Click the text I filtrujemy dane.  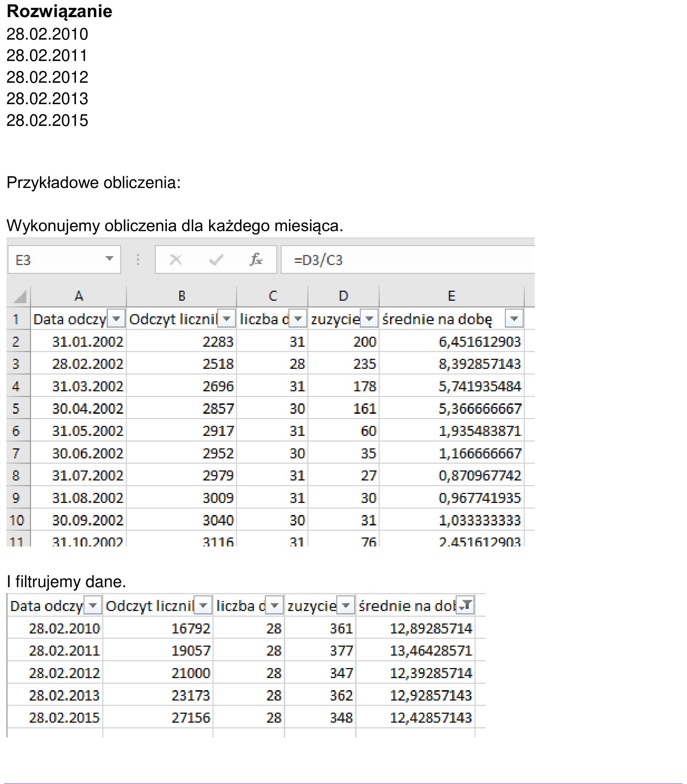click(66, 582)
